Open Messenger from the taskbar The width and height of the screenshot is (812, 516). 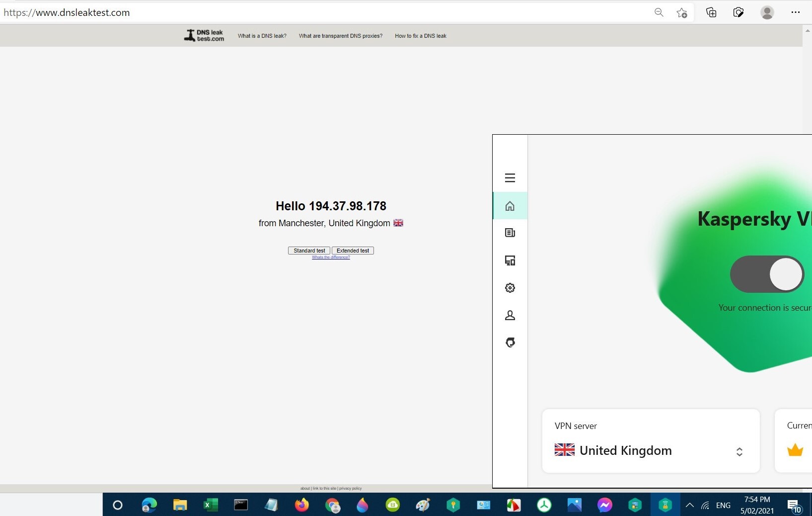(604, 505)
